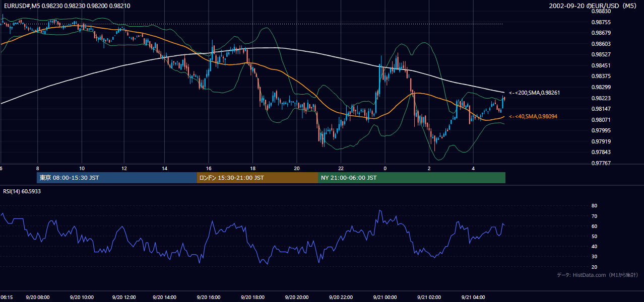
Task: Click the 0.98451 price axis value
Action: [x=601, y=65]
